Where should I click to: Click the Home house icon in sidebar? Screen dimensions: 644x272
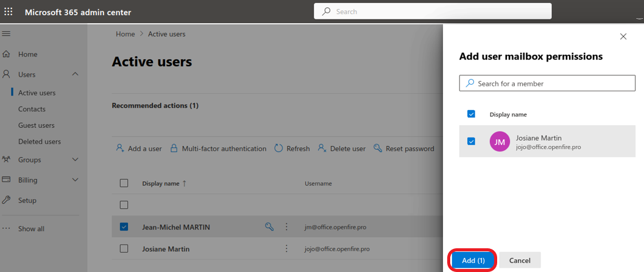(x=7, y=54)
